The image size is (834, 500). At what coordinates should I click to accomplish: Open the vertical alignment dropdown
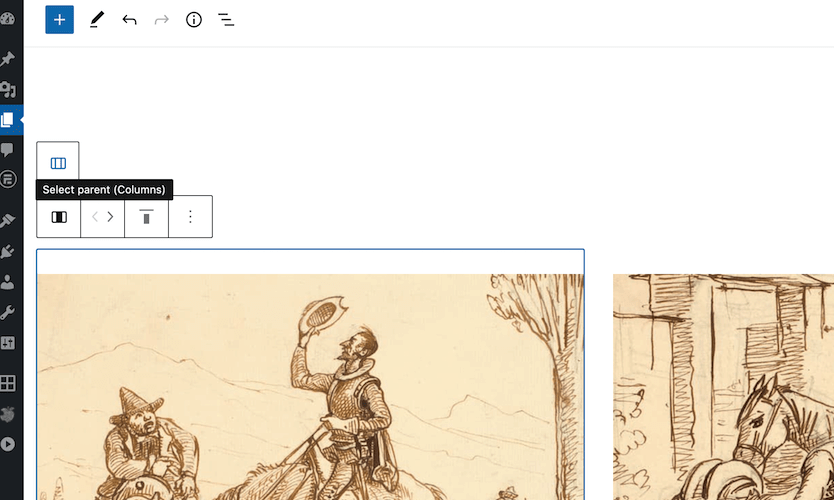coord(146,216)
